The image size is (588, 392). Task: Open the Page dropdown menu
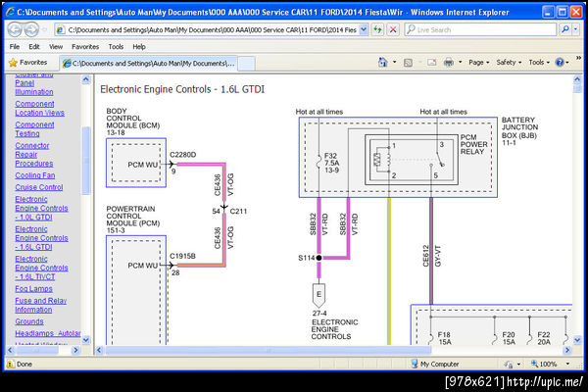[479, 63]
